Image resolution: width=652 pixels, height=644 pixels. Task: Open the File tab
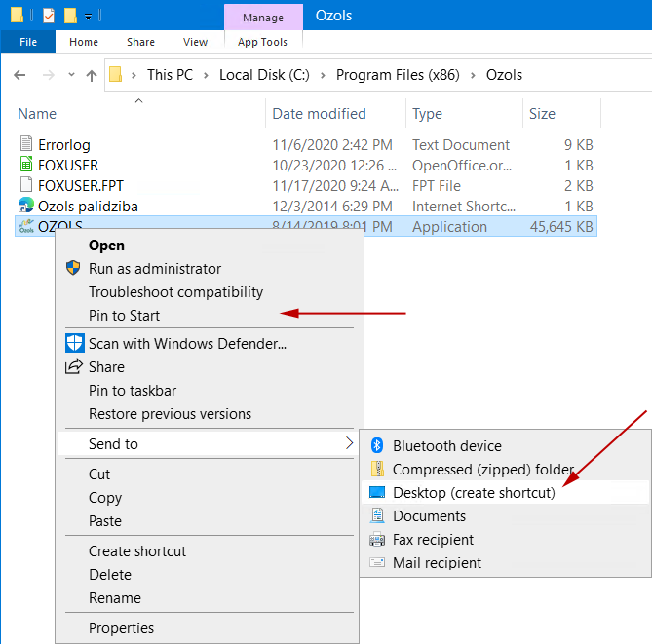click(x=28, y=42)
